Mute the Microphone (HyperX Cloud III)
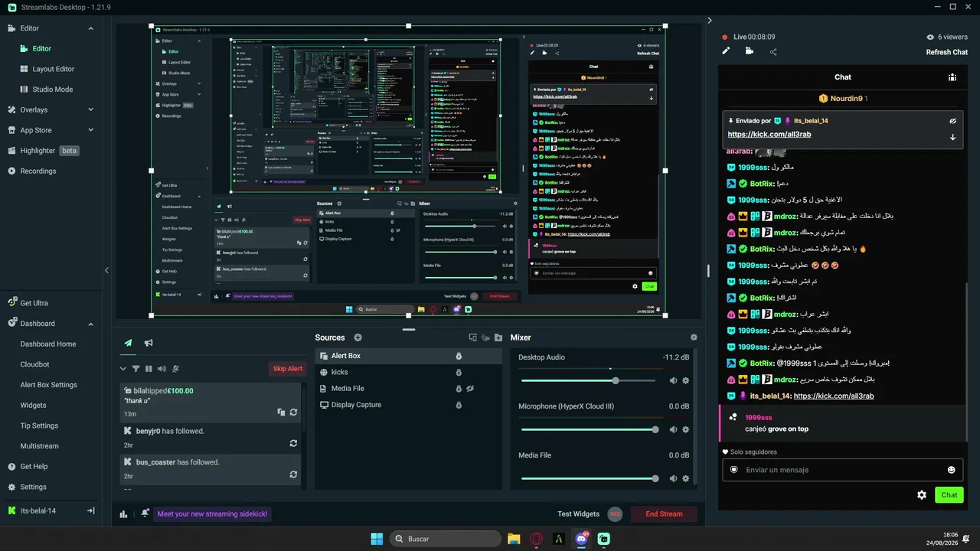Screen dimensions: 980x551 [x=673, y=429]
